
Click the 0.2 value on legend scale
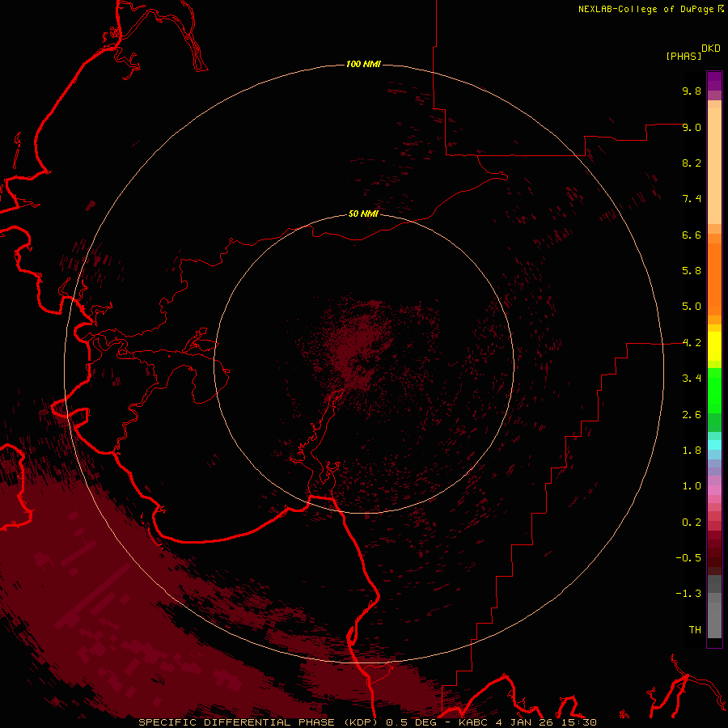[x=692, y=523]
